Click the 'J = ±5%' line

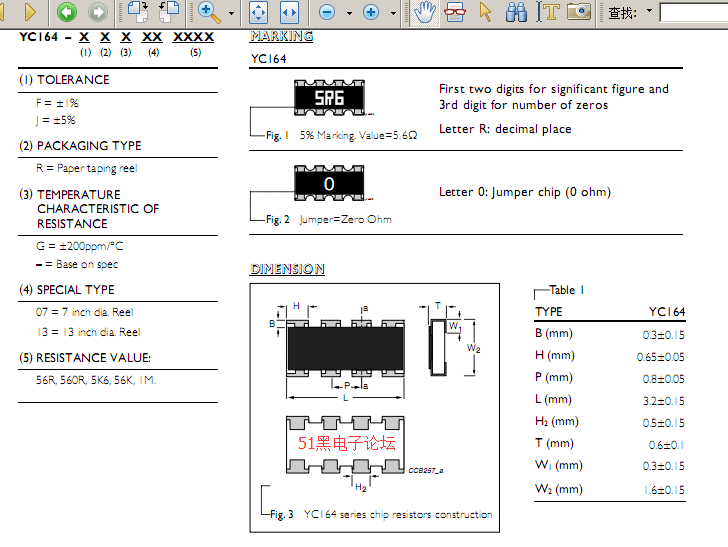click(x=55, y=120)
